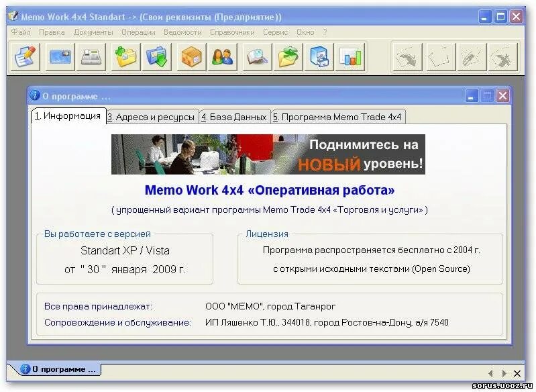Maximize the main Memo Work window
Image resolution: width=536 pixels, height=392 pixels.
pyautogui.click(x=500, y=16)
